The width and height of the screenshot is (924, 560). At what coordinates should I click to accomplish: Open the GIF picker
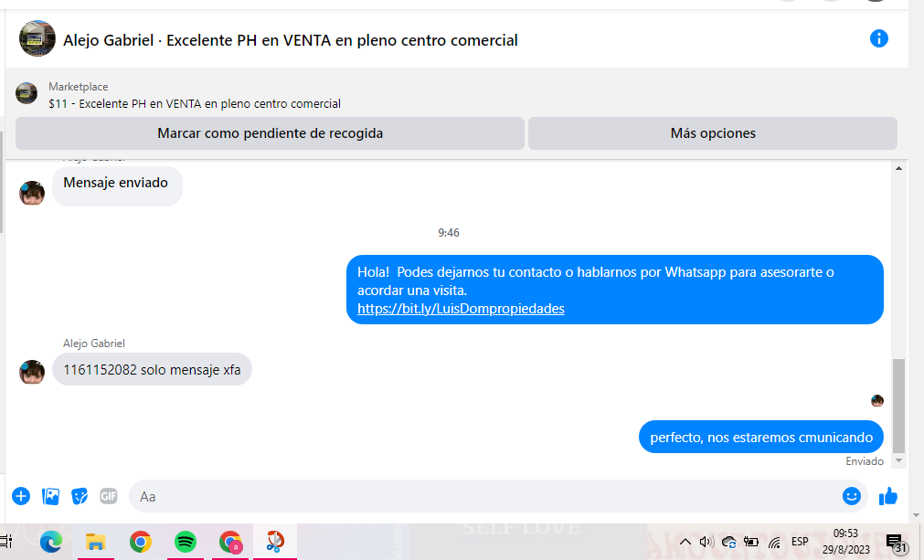[x=109, y=496]
